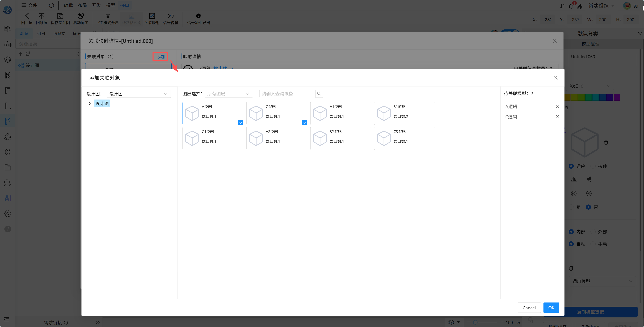
Task: Open the 彩虹10 color scheme dropdown
Action: [590, 86]
